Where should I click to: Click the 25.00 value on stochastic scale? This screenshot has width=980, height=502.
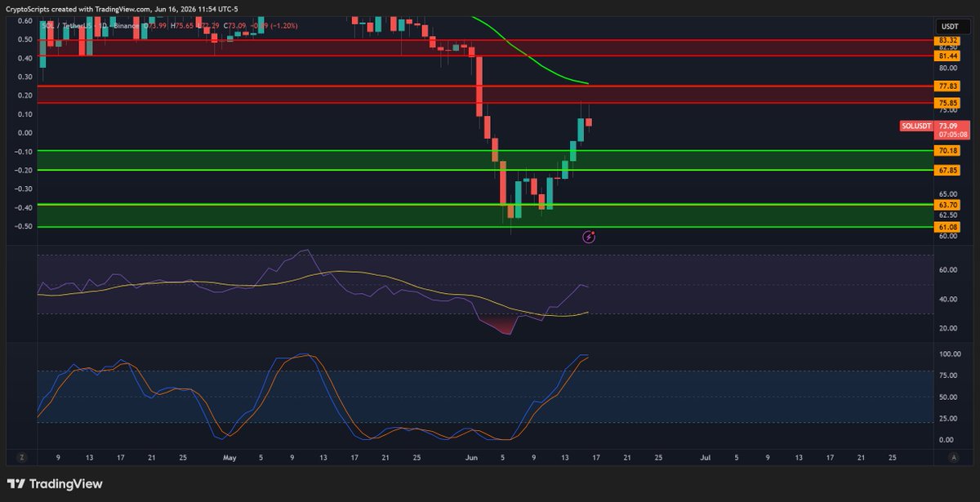(x=948, y=419)
